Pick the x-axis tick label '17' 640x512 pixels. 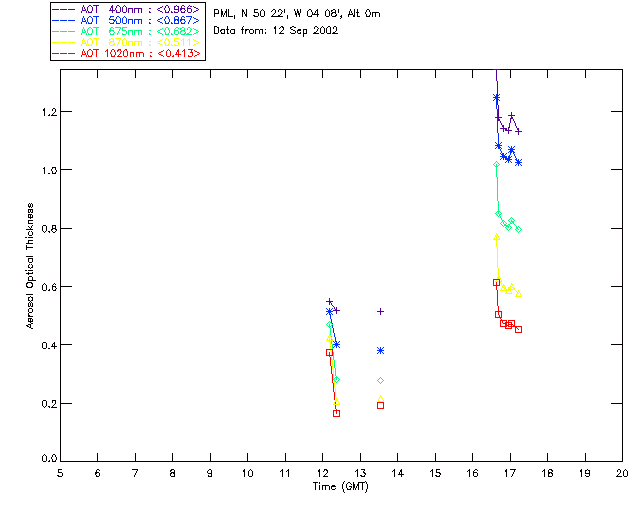coord(510,474)
